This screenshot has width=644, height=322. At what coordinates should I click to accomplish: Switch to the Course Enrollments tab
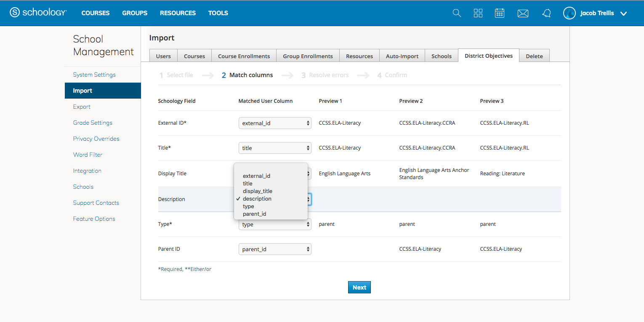[244, 55]
